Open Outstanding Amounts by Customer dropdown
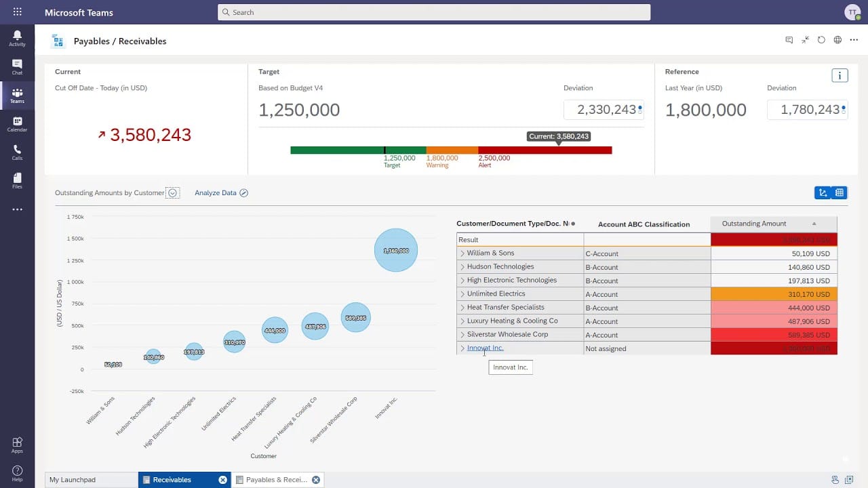Image resolution: width=868 pixels, height=488 pixels. click(173, 193)
